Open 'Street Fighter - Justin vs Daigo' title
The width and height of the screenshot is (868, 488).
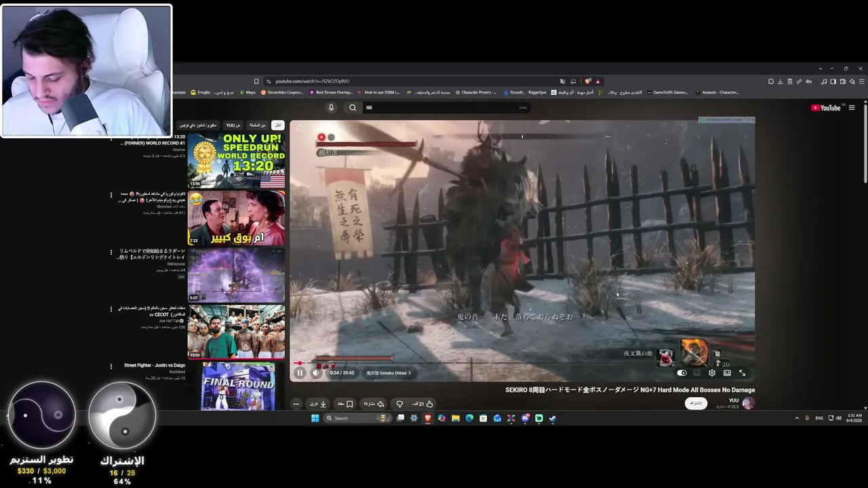tap(155, 365)
